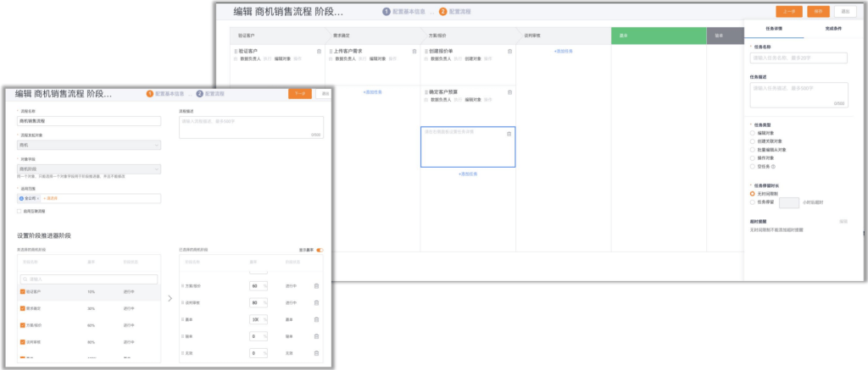The image size is (868, 370).
Task: Switch to the 任务详情 tab
Action: pos(771,28)
